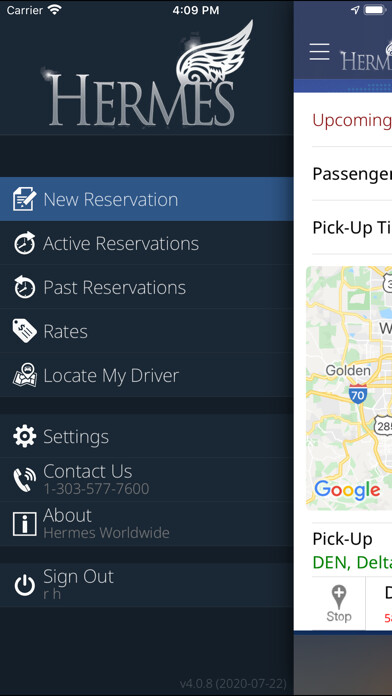Image resolution: width=392 pixels, height=696 pixels.
Task: Tap the Contact Us phone icon
Action: point(24,480)
